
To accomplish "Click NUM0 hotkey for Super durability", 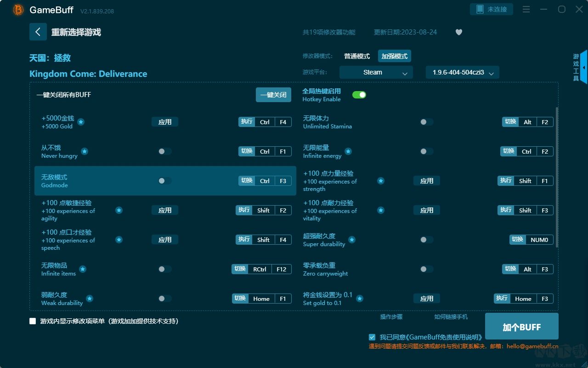I will pos(531,240).
